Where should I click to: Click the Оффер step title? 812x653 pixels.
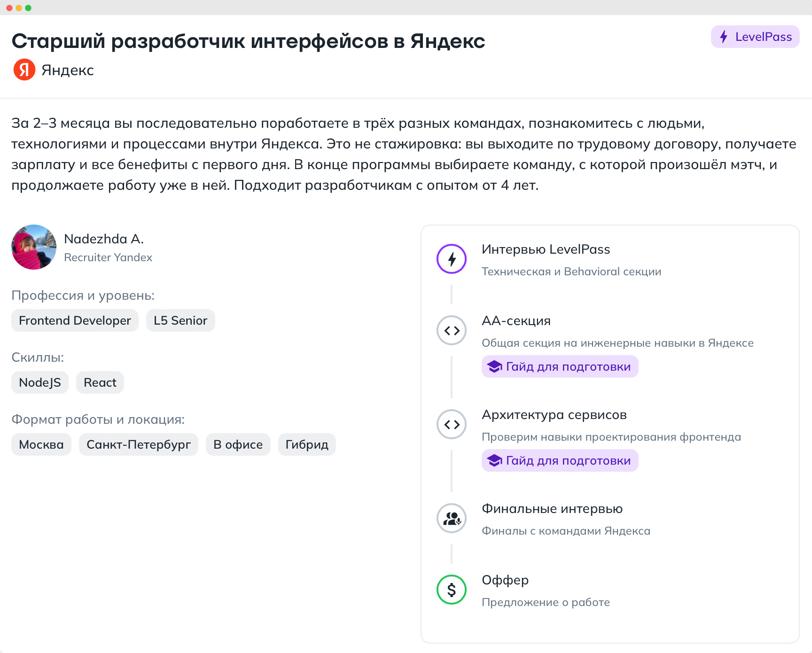tap(505, 580)
